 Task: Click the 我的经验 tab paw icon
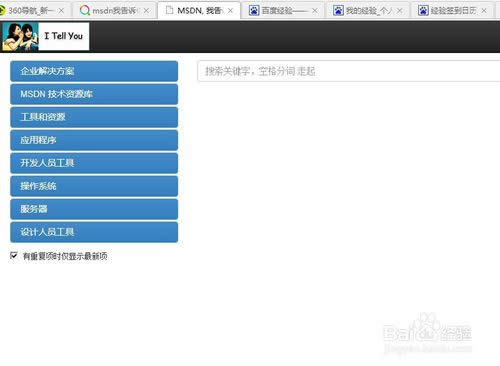(338, 11)
